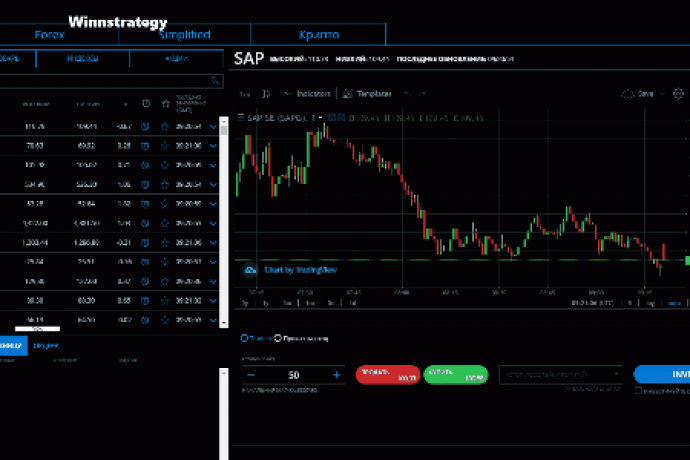Viewport: 690px width, 460px height.
Task: Open the dropdown beside the buy button
Action: click(561, 374)
